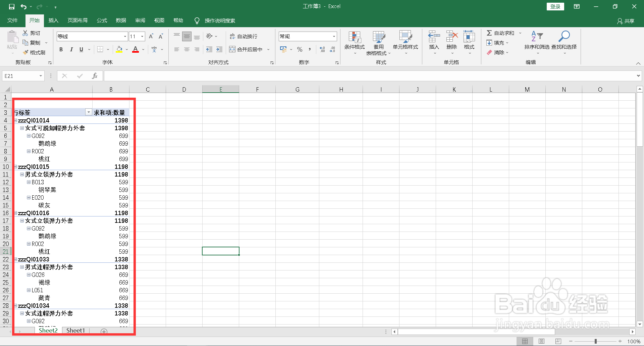Click the Cut scissors icon
The width and height of the screenshot is (644, 346).
25,33
